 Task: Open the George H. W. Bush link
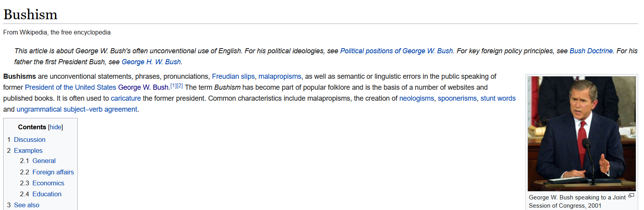(x=151, y=62)
